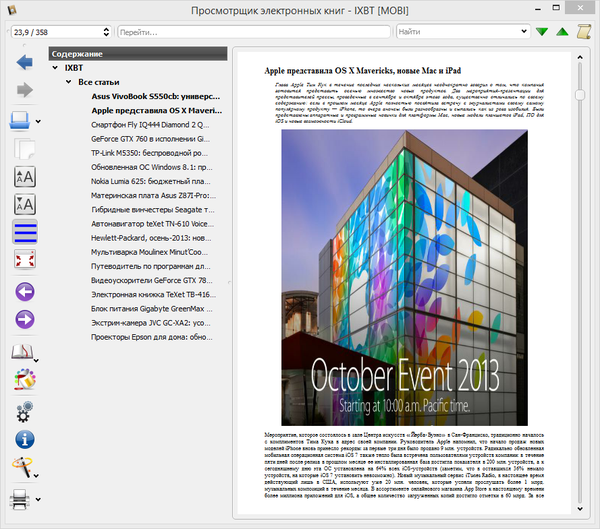This screenshot has height=529, width=600.
Task: Click the Все статьи label
Action: tap(99, 82)
